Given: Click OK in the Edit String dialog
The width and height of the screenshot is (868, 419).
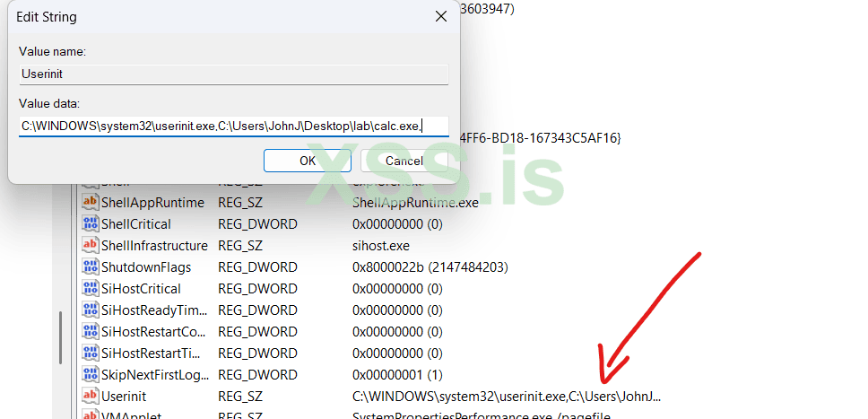Looking at the screenshot, I should coord(308,161).
